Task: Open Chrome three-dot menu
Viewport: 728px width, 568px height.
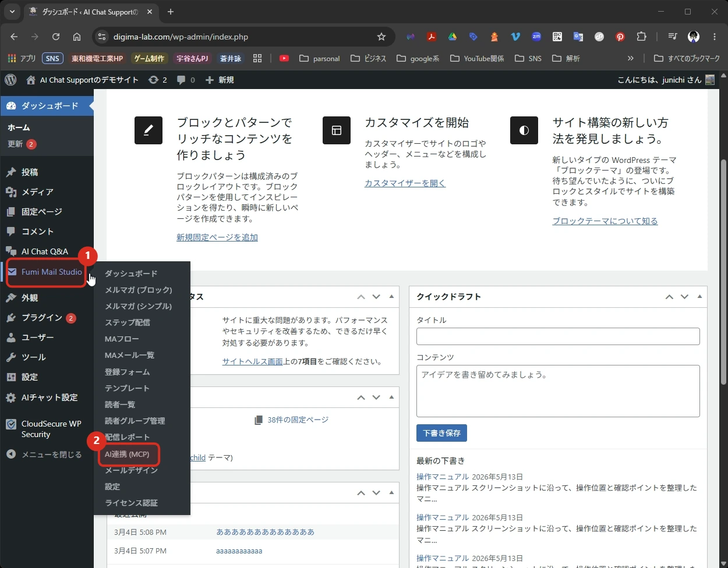Action: click(715, 37)
